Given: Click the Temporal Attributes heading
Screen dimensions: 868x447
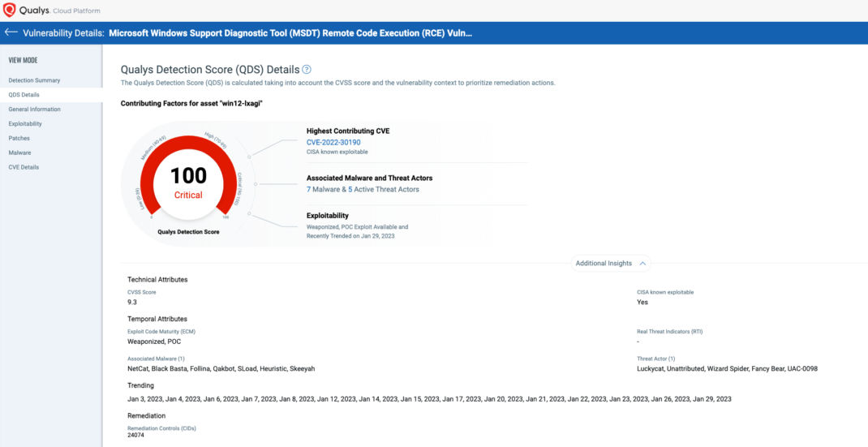Looking at the screenshot, I should click(157, 319).
